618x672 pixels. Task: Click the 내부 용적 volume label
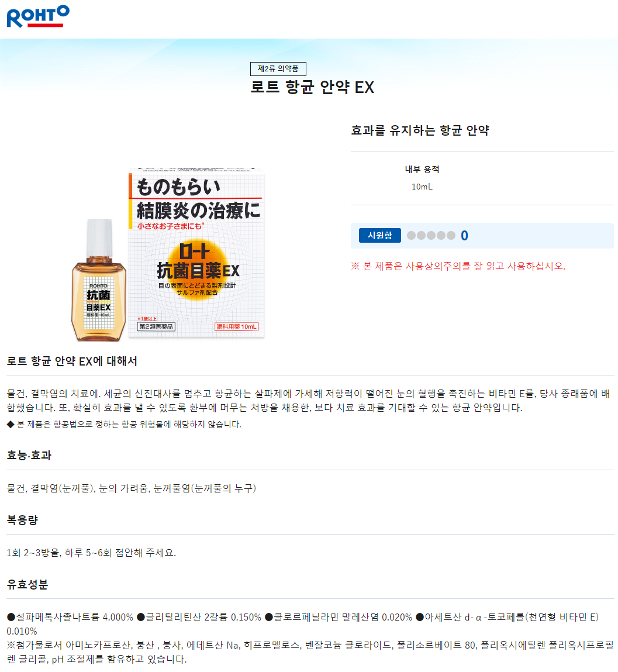tap(422, 169)
